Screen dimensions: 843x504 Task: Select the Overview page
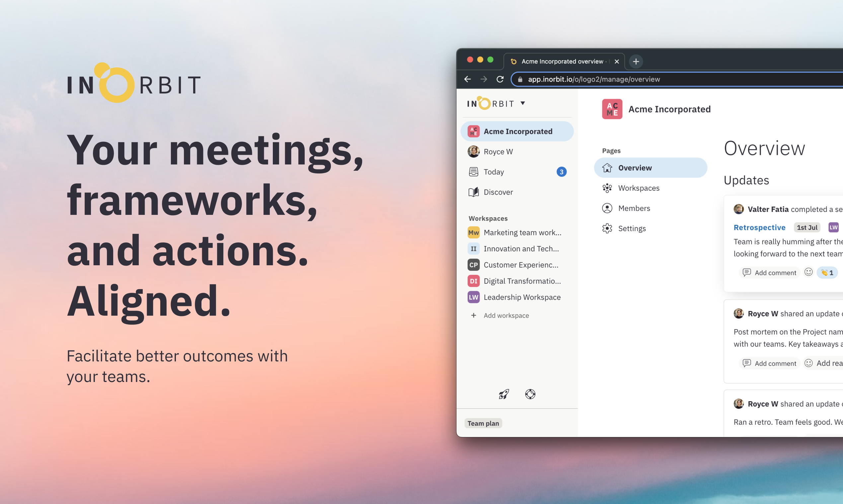(x=650, y=168)
